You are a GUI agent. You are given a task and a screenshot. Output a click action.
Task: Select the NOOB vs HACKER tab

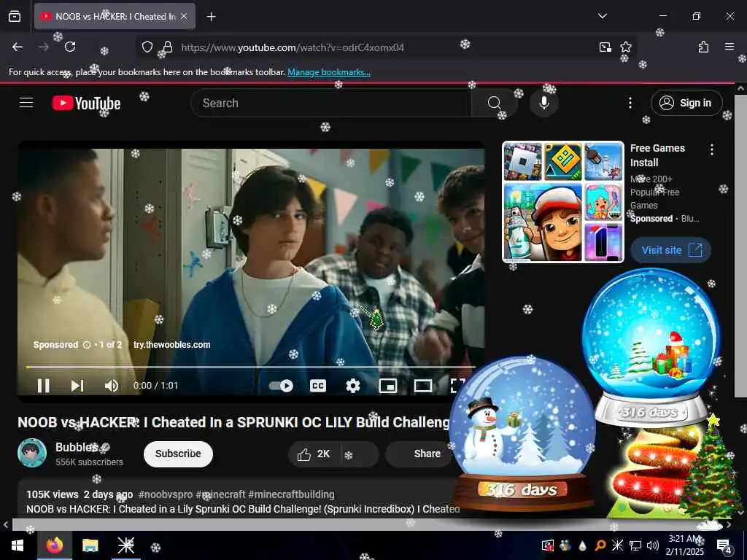[x=115, y=17]
